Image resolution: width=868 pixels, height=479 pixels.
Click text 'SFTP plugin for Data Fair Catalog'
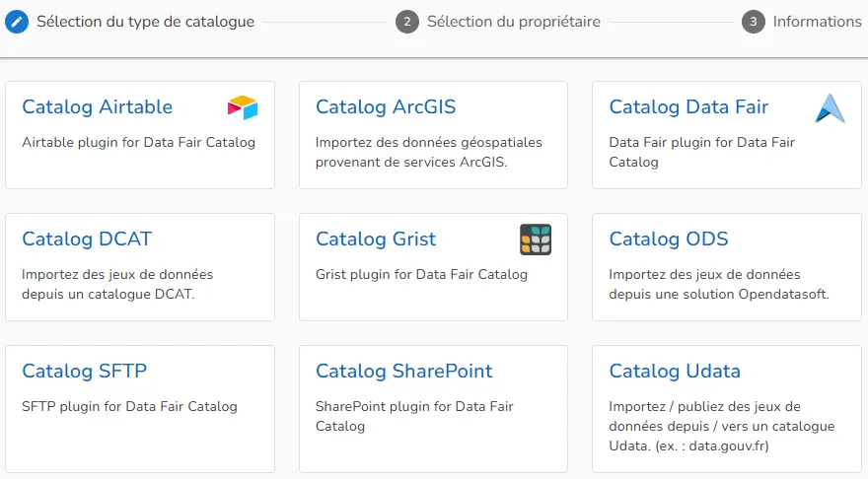[129, 406]
